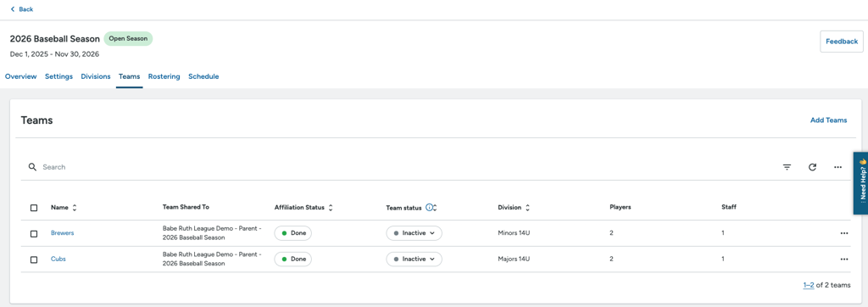The width and height of the screenshot is (868, 307).
Task: Open the Need Help side tab
Action: tap(860, 183)
